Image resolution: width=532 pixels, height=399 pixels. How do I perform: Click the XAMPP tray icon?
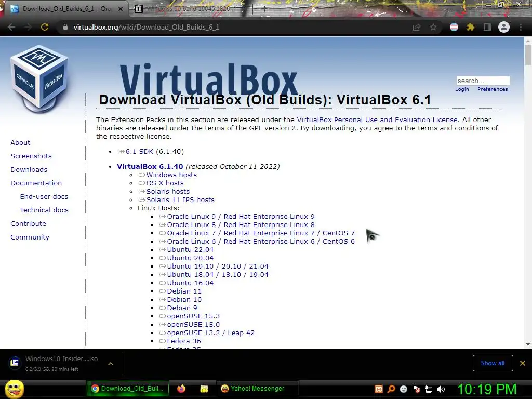tap(379, 389)
